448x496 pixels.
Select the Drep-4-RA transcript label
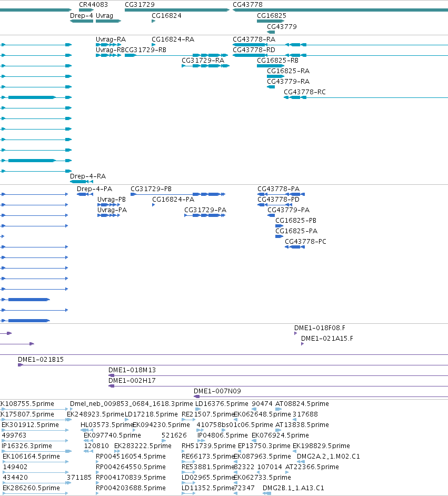tap(88, 176)
